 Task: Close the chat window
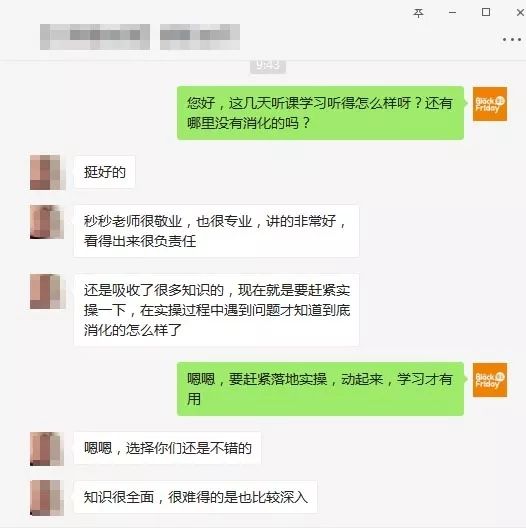pos(520,12)
